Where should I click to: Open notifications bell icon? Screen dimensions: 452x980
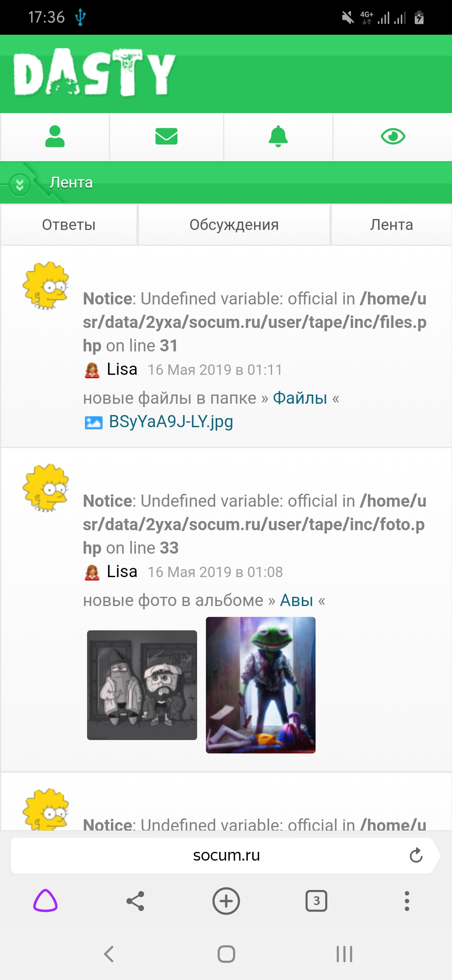point(278,137)
